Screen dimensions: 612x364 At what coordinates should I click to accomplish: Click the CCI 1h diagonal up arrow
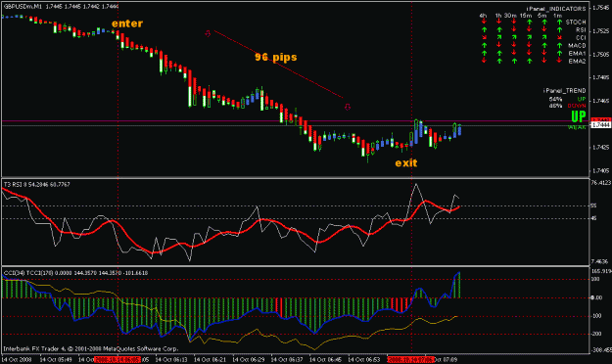499,37
